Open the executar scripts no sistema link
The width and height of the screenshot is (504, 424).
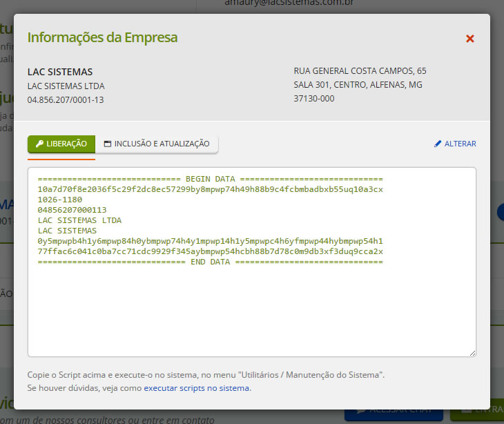tap(196, 388)
